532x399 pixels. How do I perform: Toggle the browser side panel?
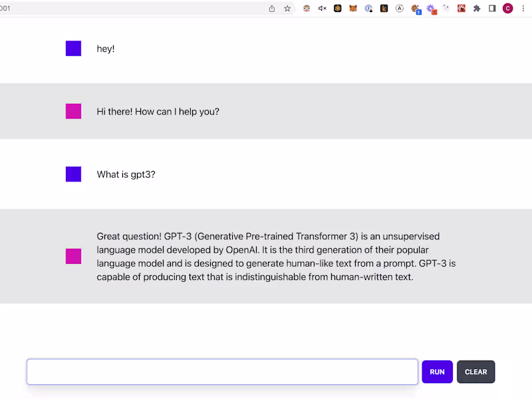(492, 9)
